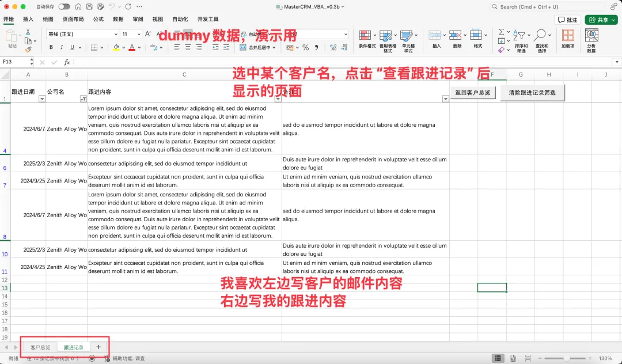Click the 返回客户总览 button
The height and width of the screenshot is (364, 622).
(x=472, y=92)
